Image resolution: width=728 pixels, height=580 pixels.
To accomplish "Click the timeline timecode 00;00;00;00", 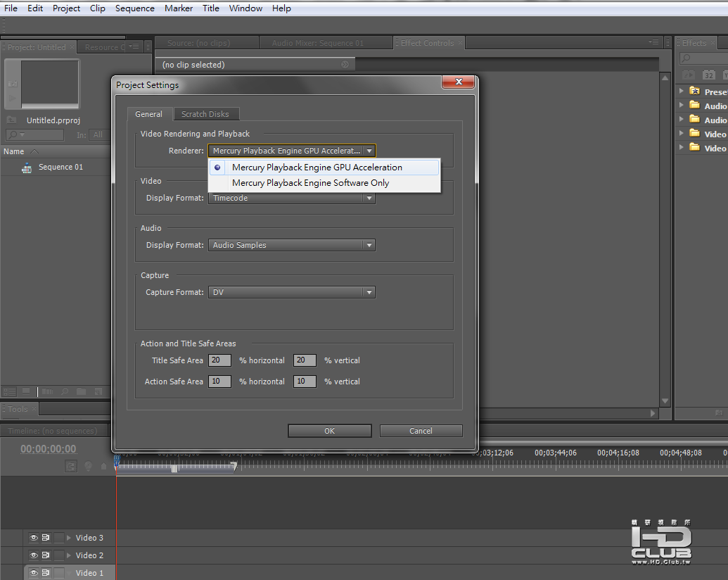I will [x=49, y=449].
